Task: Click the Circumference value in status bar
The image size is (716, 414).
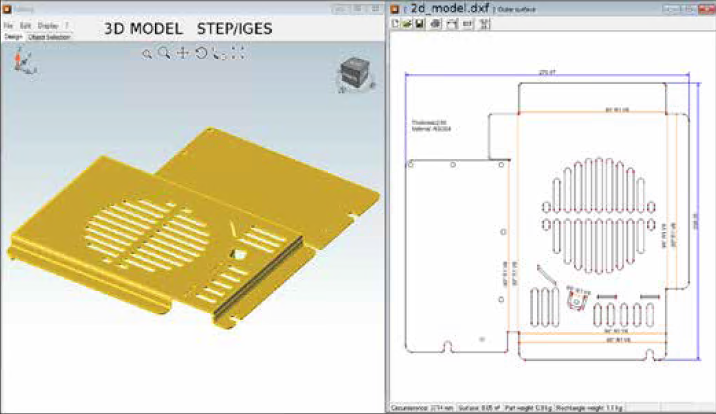Action: point(411,408)
